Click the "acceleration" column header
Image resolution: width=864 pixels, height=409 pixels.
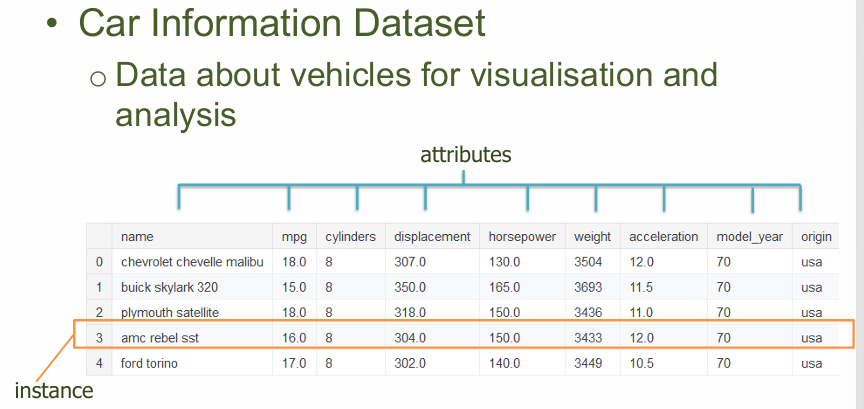pos(663,237)
